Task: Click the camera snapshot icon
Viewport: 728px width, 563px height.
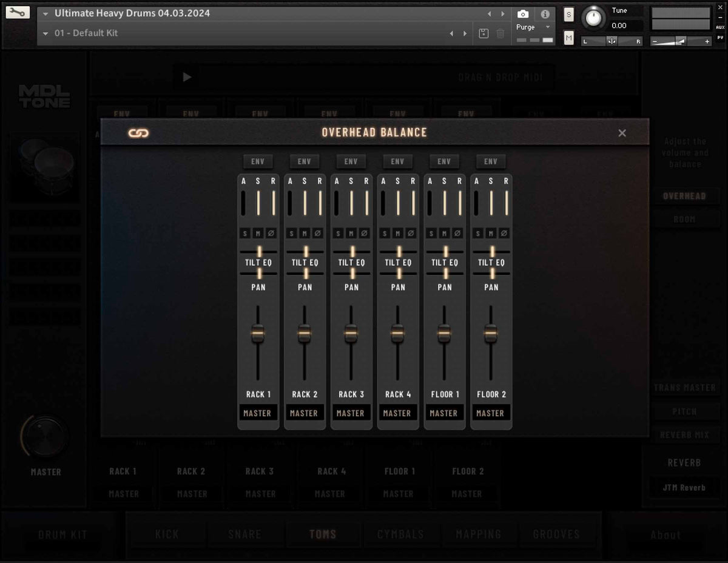Action: [x=523, y=14]
